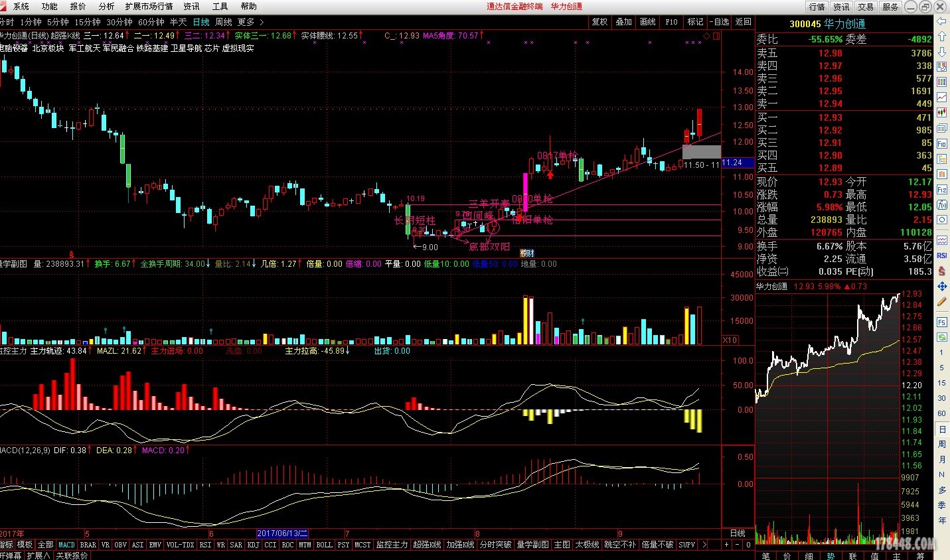Switch to 5分钟 period
This screenshot has width=950, height=560.
(x=58, y=22)
